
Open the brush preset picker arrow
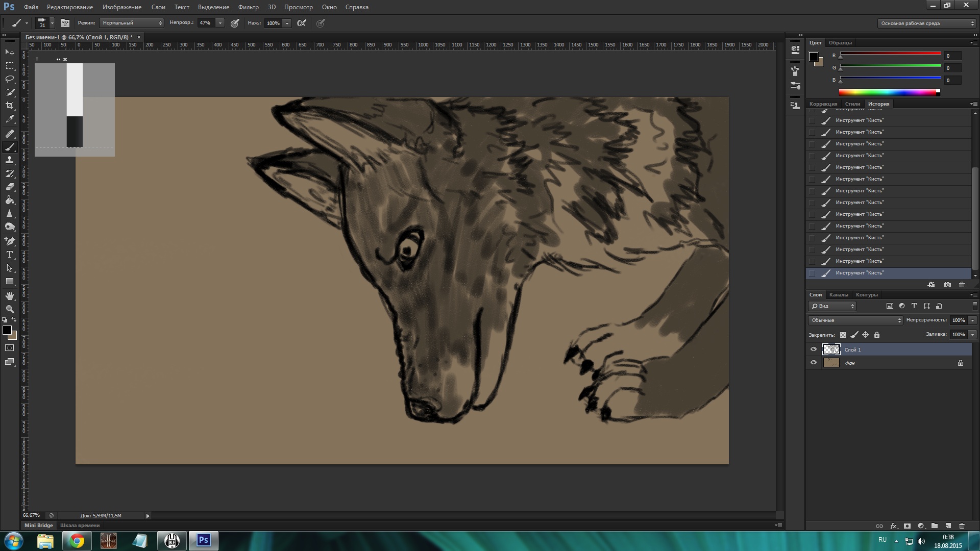point(52,23)
